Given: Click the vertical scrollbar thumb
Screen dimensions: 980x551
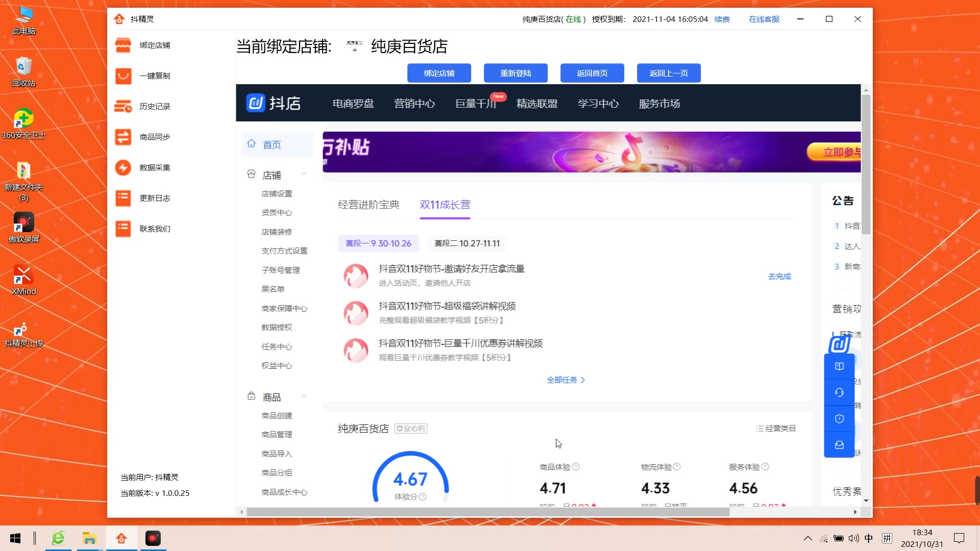Looking at the screenshot, I should 866,164.
